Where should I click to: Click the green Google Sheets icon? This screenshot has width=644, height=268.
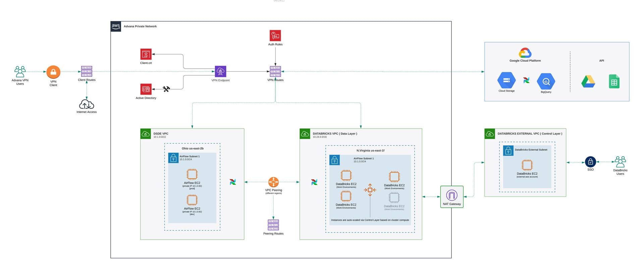point(614,81)
